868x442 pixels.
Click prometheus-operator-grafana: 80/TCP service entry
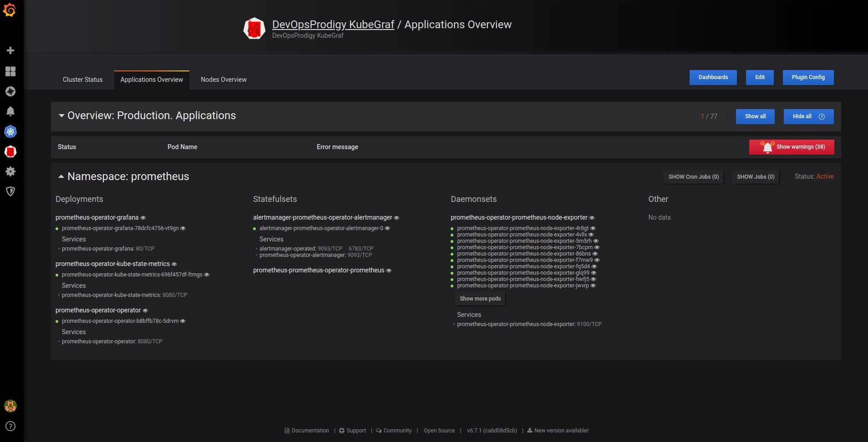108,249
